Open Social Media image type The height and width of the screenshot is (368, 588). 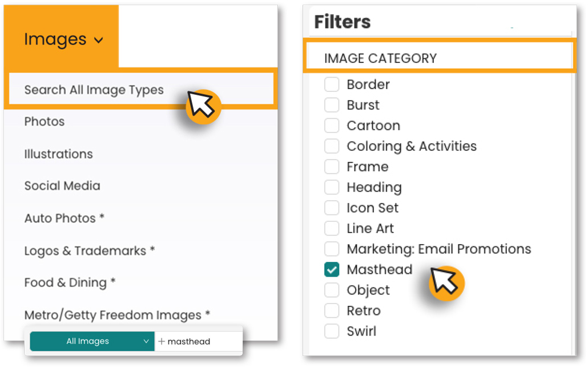point(62,186)
